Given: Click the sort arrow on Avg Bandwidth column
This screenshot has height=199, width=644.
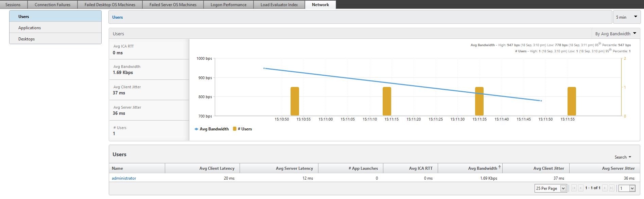Looking at the screenshot, I should tap(500, 167).
